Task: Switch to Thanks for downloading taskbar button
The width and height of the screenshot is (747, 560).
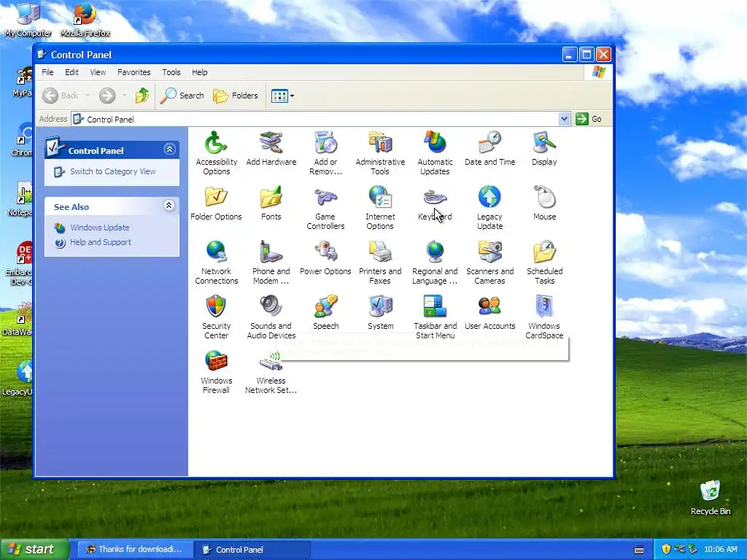Action: click(135, 550)
